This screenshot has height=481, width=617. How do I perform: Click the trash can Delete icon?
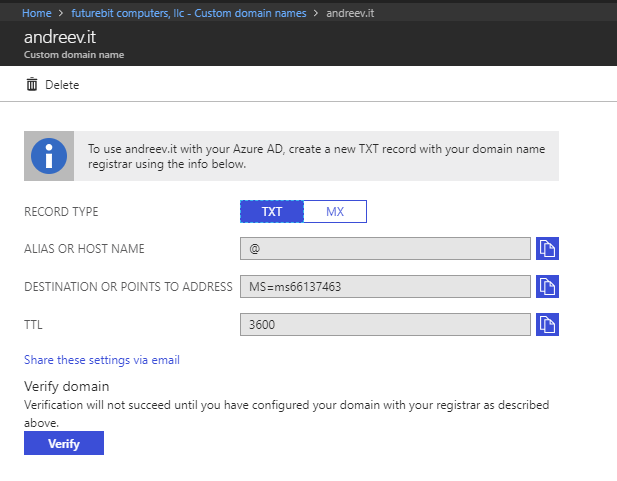32,84
